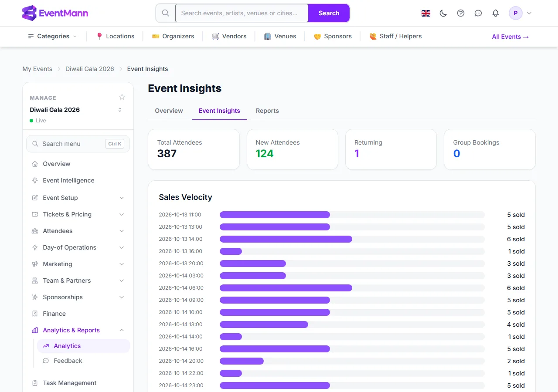Click the All Events link

pyautogui.click(x=510, y=37)
